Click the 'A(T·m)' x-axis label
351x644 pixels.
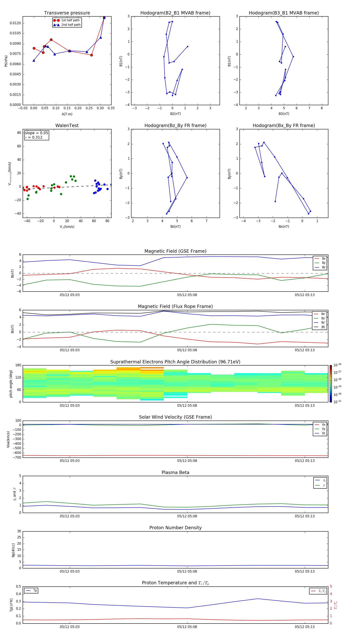(x=67, y=114)
